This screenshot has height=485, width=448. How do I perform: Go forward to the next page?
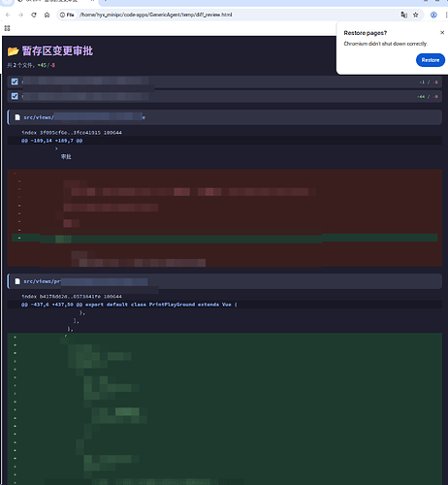20,15
